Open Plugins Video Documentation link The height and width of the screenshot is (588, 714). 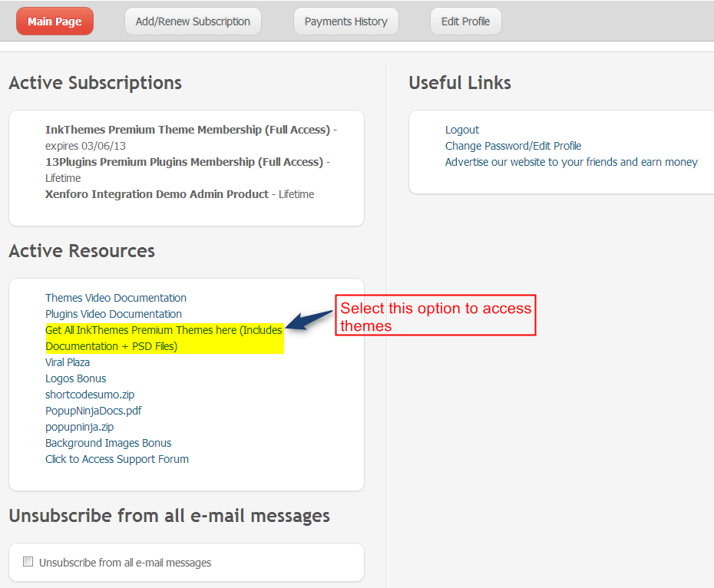[x=114, y=314]
